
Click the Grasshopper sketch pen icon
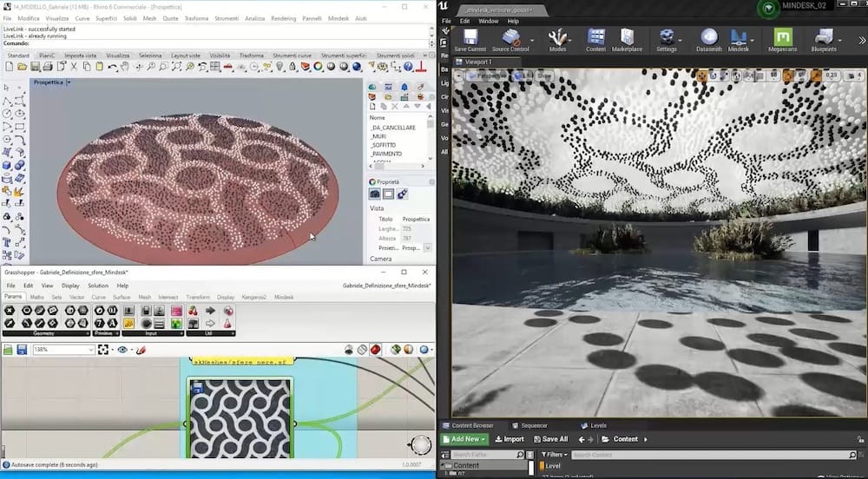coord(141,350)
